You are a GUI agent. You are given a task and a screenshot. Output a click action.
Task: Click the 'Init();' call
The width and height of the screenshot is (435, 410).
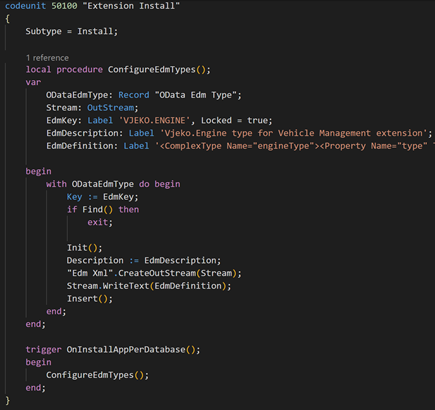tap(85, 248)
